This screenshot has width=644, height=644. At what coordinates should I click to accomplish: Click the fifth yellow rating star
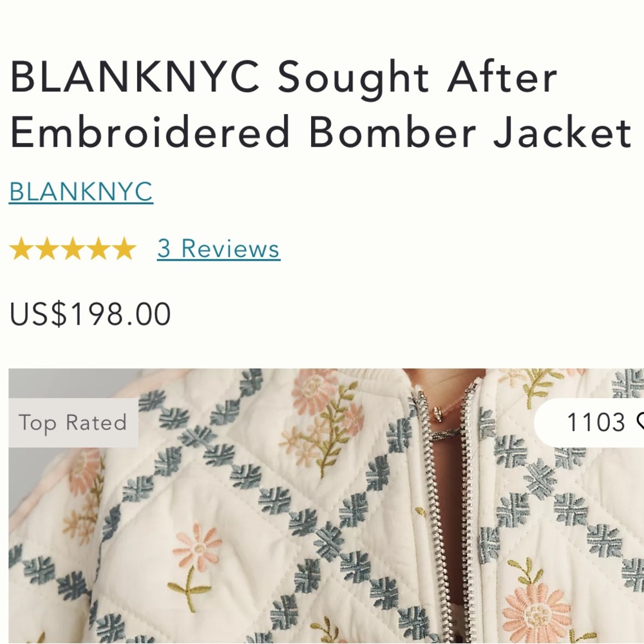124,249
